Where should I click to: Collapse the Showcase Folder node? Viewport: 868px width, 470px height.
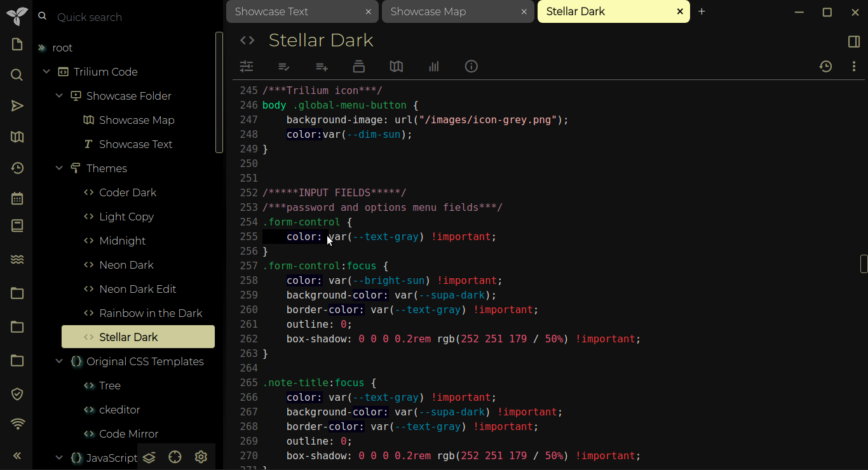click(59, 96)
